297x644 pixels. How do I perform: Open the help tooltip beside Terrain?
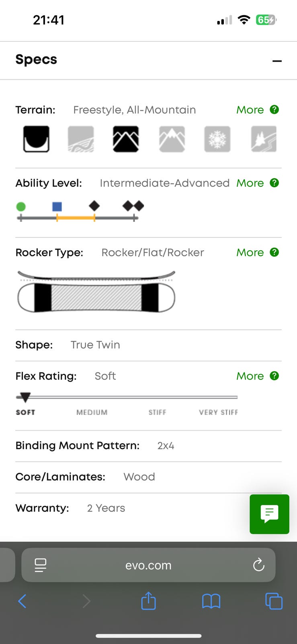[x=274, y=109]
